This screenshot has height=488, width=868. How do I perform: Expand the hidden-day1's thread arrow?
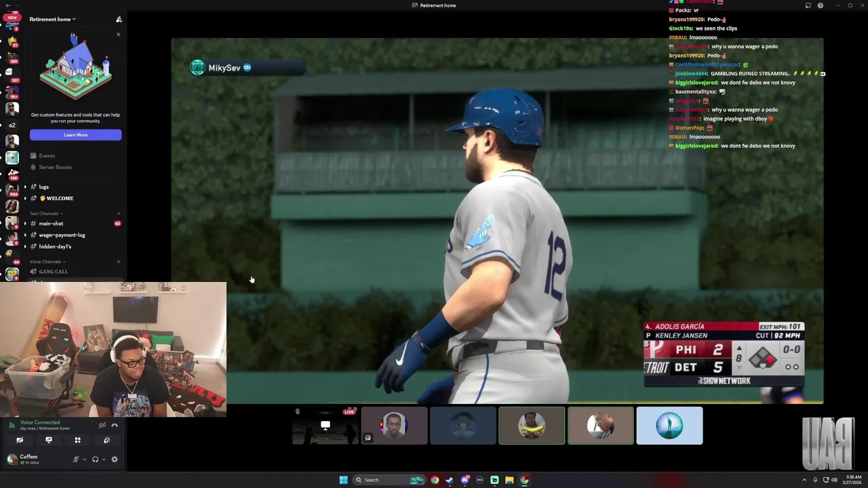click(25, 247)
